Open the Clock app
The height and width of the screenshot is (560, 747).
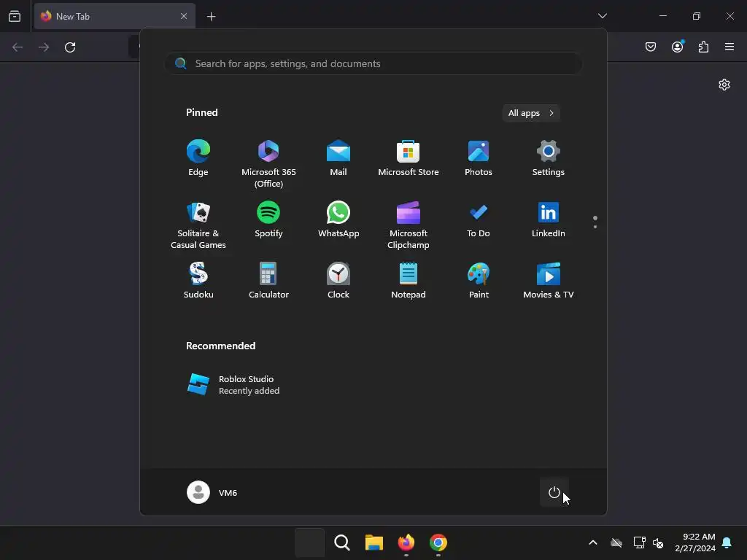[x=338, y=281]
